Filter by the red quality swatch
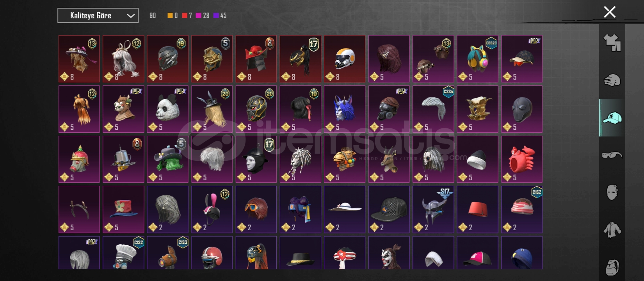Viewport: 644px width, 281px height. point(187,16)
